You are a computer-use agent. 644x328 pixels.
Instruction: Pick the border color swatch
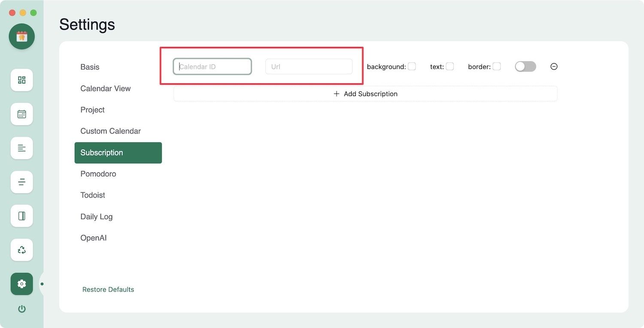496,66
